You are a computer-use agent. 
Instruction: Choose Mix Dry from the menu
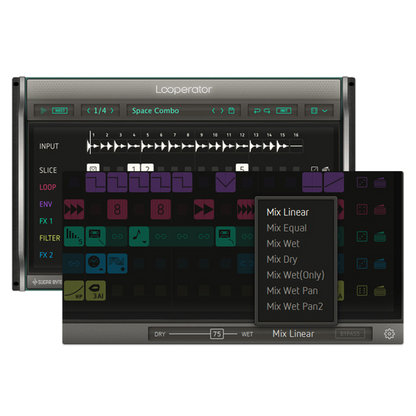point(282,259)
